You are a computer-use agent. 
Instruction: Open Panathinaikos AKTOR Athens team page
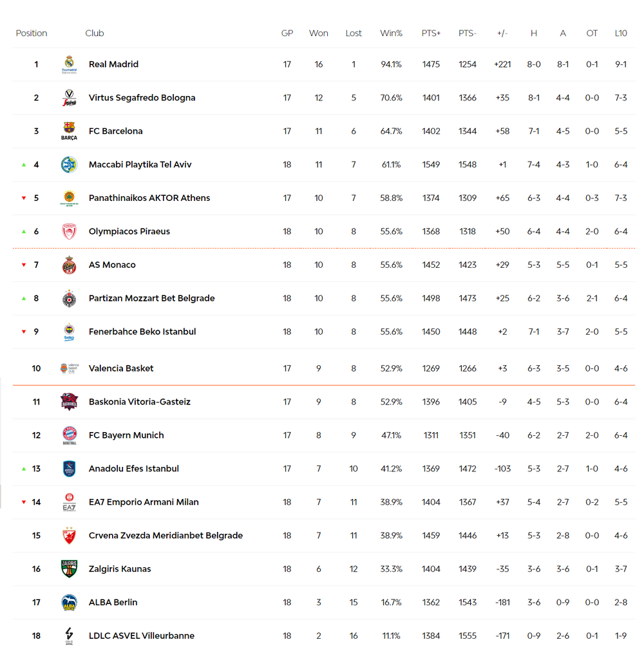point(149,198)
